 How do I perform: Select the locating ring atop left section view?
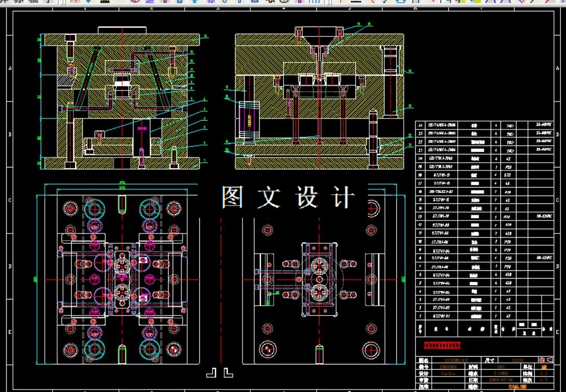click(x=122, y=30)
